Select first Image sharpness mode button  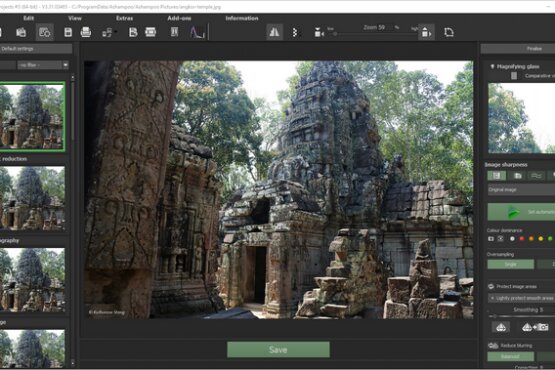pyautogui.click(x=497, y=176)
